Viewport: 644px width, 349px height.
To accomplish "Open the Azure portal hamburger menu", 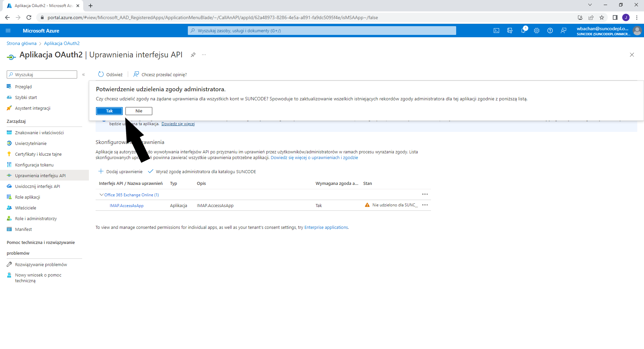I will pos(8,31).
